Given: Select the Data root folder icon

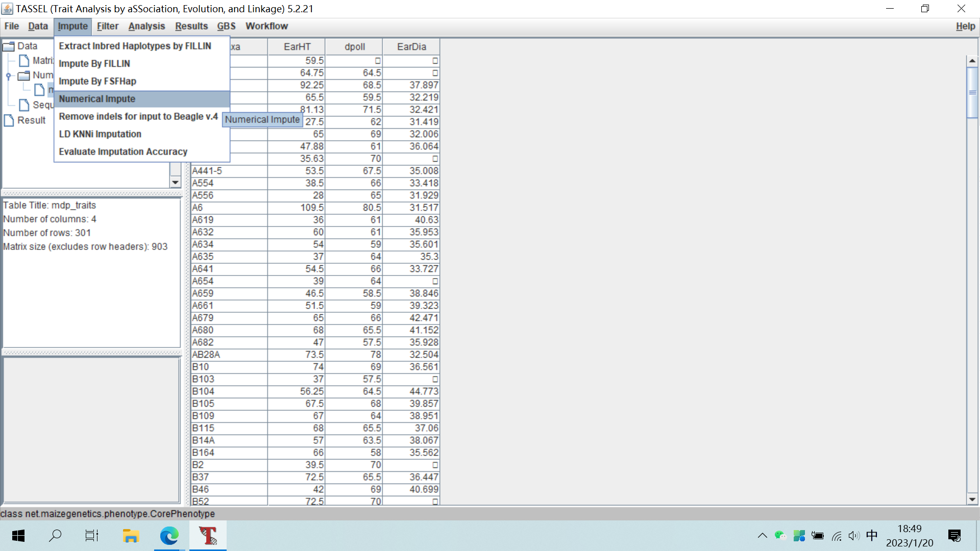Looking at the screenshot, I should (x=9, y=46).
